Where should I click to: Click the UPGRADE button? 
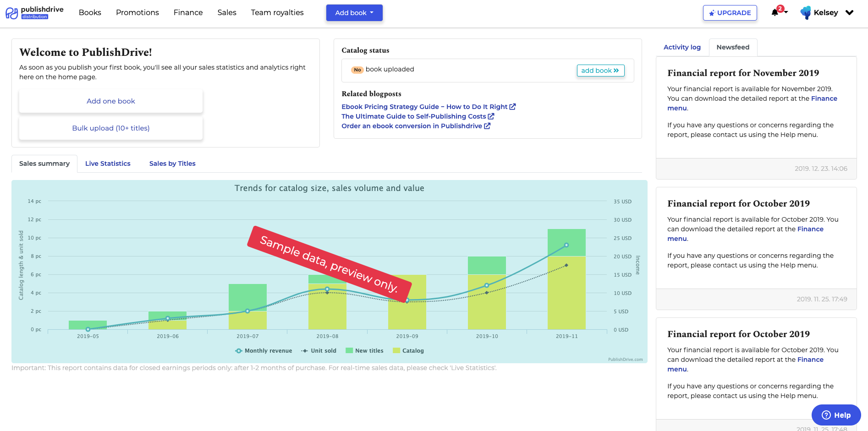pos(730,13)
